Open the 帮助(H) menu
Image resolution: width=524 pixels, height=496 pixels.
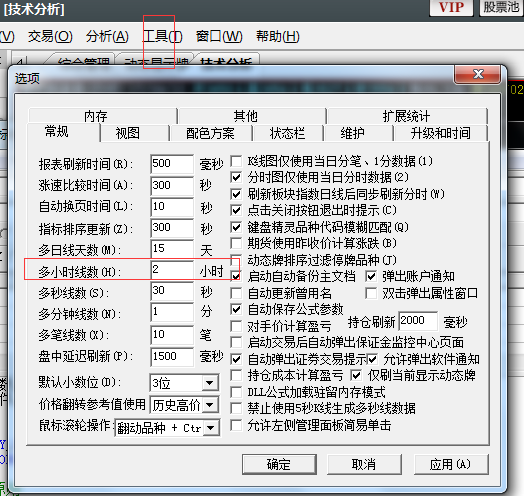(277, 36)
